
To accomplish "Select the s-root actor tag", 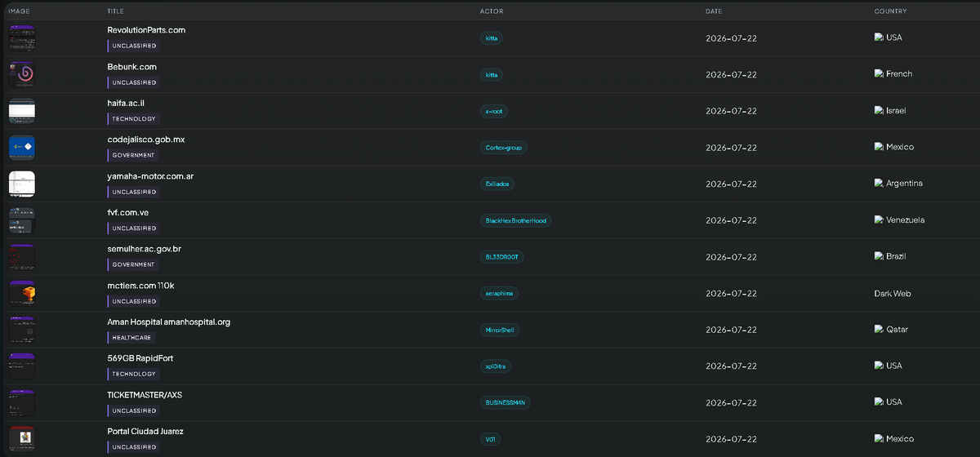I will tap(494, 111).
